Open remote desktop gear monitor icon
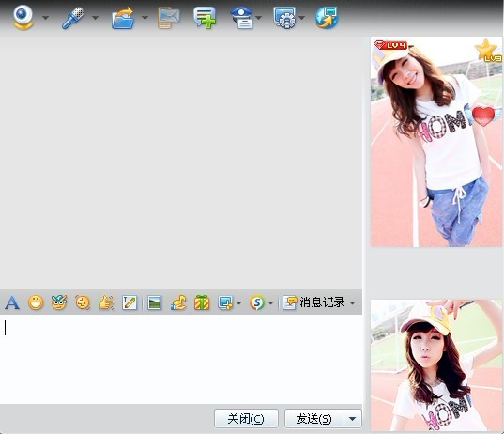 click(285, 18)
